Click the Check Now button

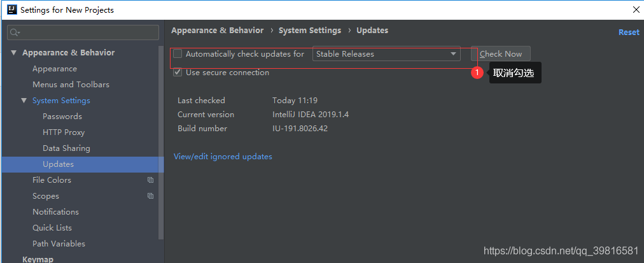point(501,54)
